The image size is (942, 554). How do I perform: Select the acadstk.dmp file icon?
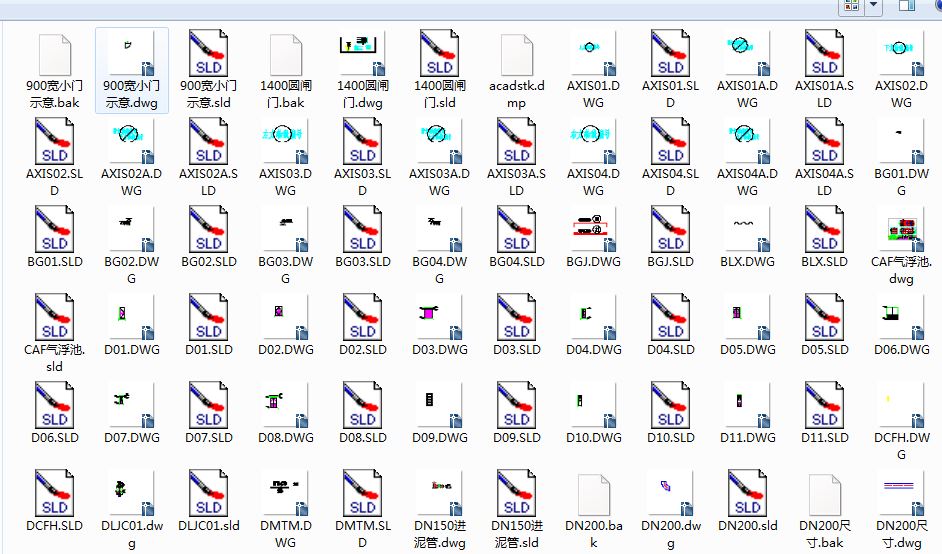coord(517,55)
